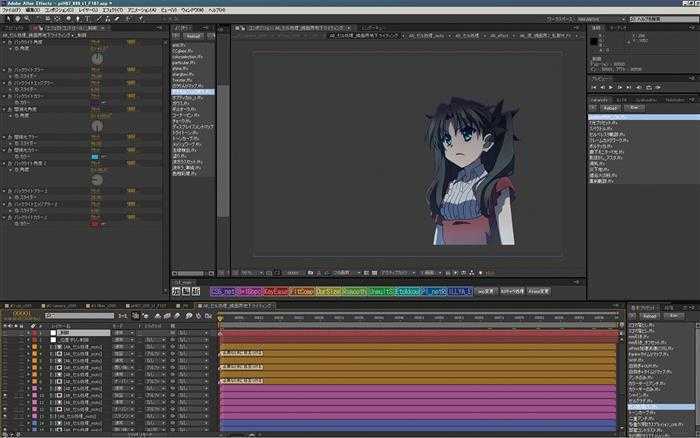The height and width of the screenshot is (438, 700).
Task: Open the コンポジション (Composition) menu
Action: point(59,10)
